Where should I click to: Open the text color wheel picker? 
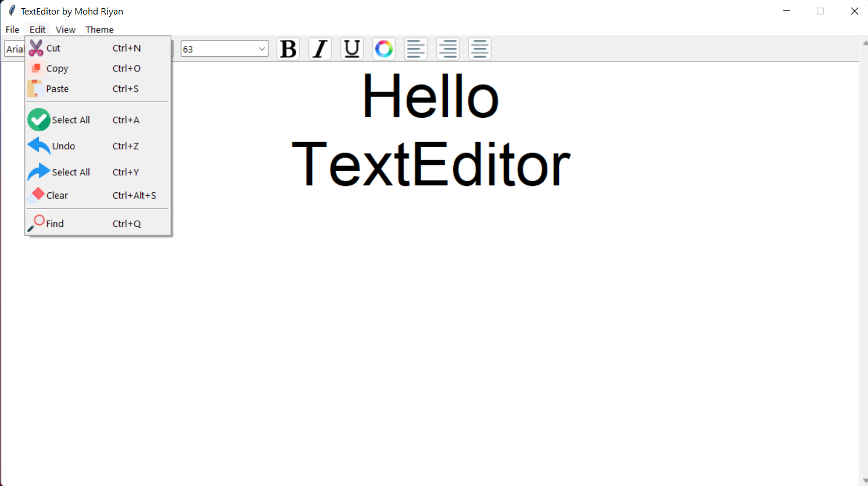coord(383,49)
